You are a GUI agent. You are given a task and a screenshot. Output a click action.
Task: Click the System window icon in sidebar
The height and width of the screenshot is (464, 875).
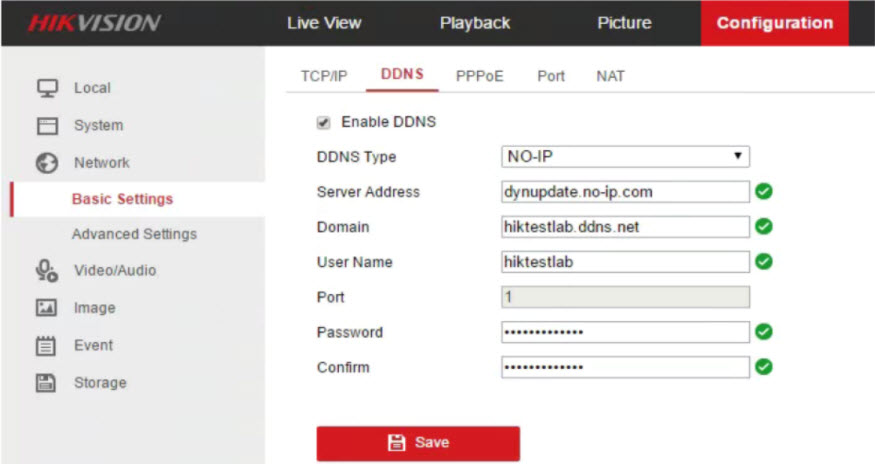(x=46, y=126)
